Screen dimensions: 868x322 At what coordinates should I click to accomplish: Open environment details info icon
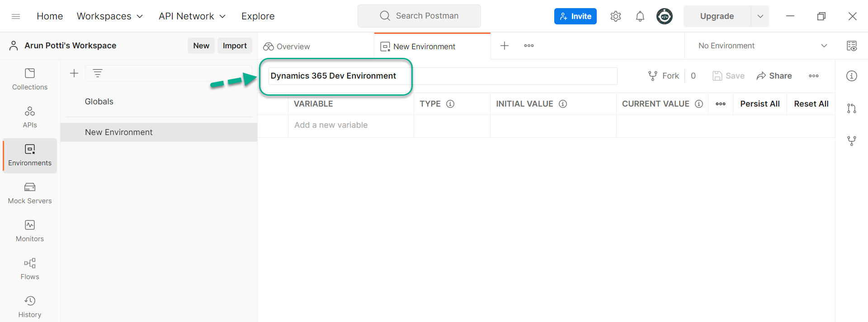pyautogui.click(x=852, y=76)
